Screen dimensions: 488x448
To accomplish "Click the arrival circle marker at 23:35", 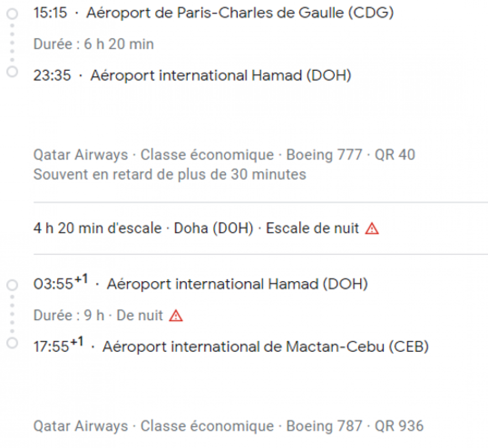I will point(12,72).
